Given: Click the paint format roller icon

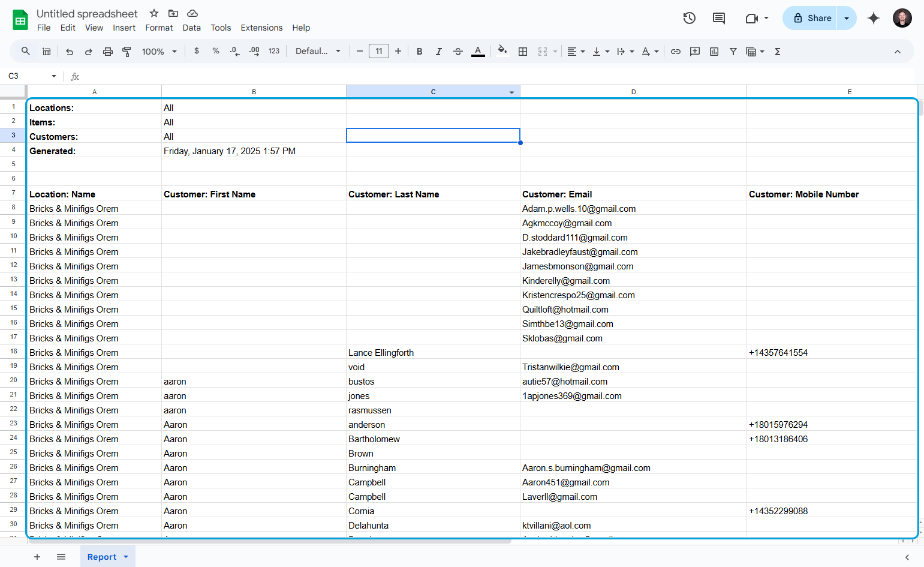Looking at the screenshot, I should [x=127, y=52].
